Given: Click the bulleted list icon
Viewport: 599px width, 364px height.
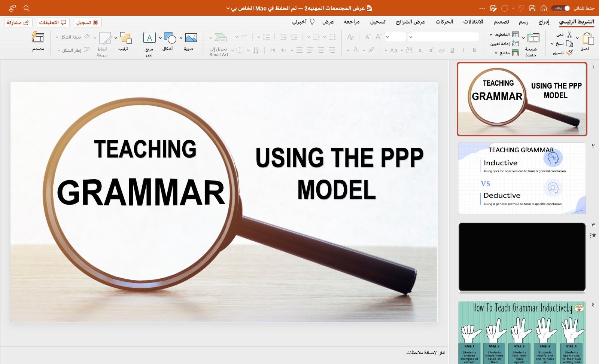Looking at the screenshot, I should [332, 37].
